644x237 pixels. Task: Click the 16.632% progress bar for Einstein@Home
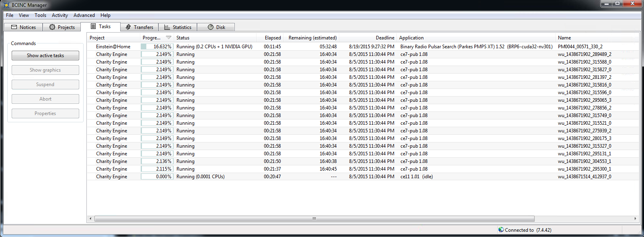[x=157, y=47]
